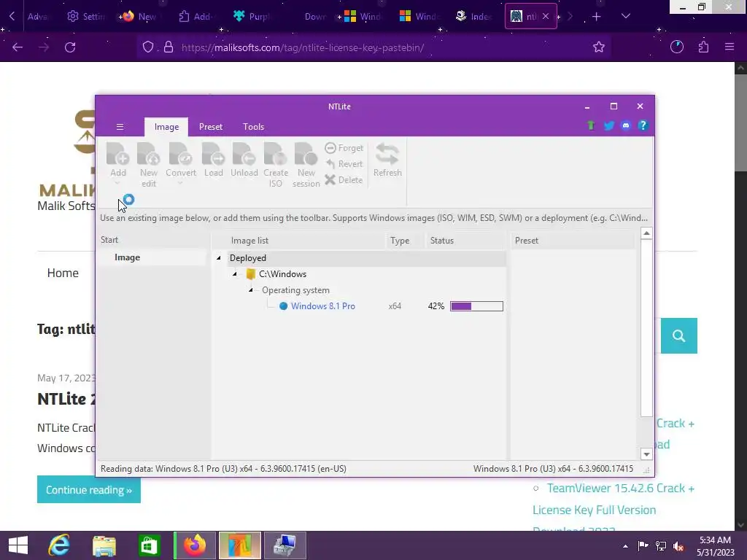The width and height of the screenshot is (747, 560).
Task: Open the NTLite hamburger menu
Action: tap(120, 127)
